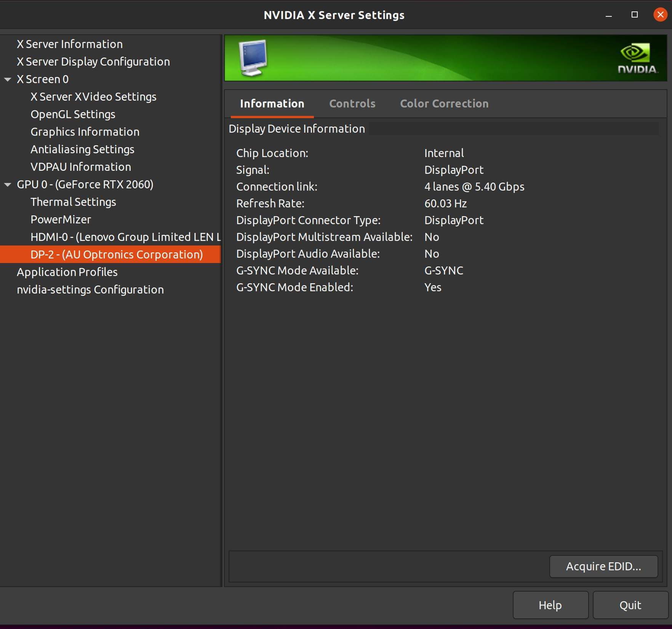The width and height of the screenshot is (672, 629).
Task: Click the Signal value DisplayPort
Action: pos(454,170)
